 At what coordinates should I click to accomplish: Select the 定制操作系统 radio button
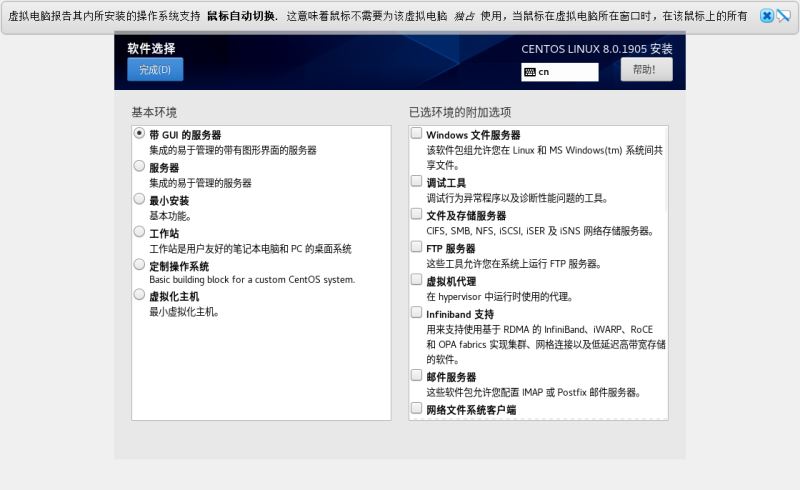tap(139, 265)
